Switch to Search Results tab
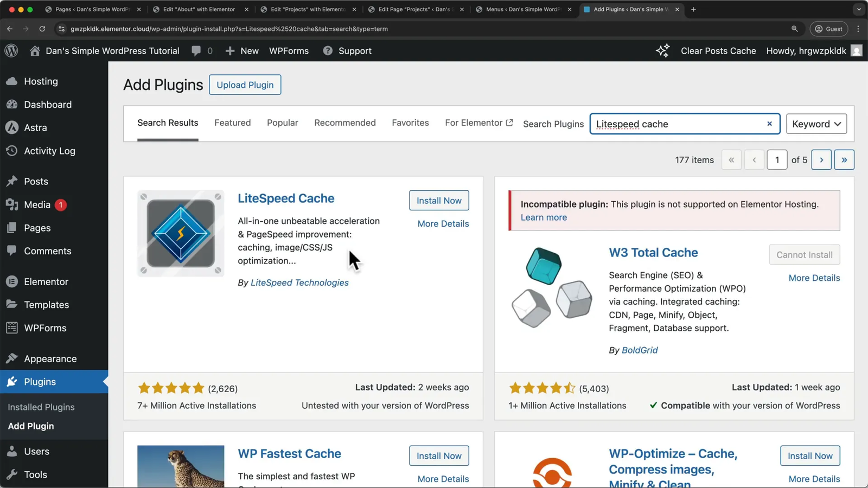868x488 pixels. tap(168, 123)
